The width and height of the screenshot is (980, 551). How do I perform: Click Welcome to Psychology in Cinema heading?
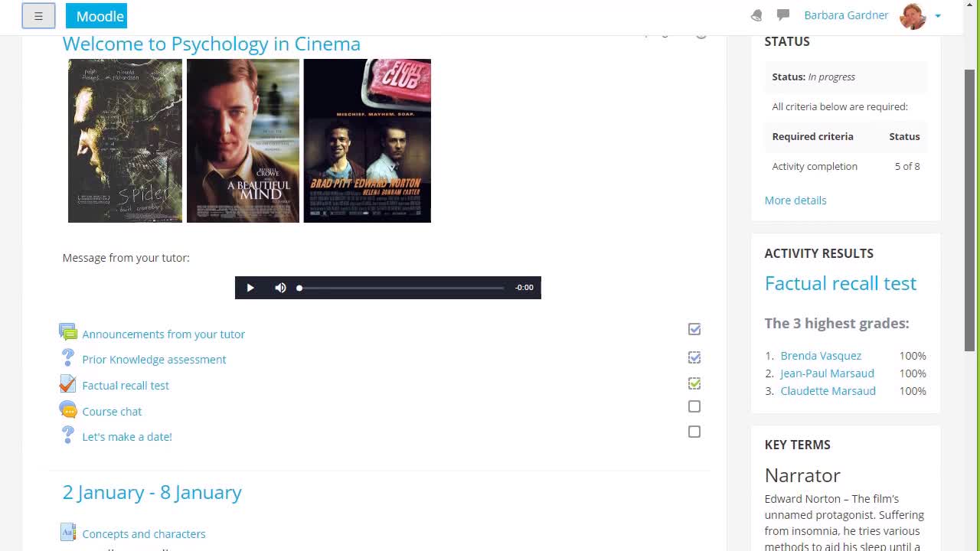point(211,44)
